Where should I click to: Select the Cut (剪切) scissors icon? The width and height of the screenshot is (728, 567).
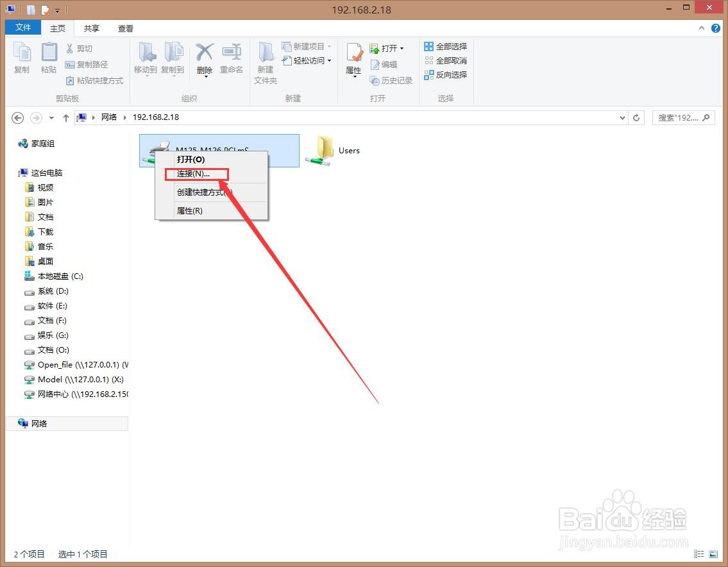70,48
